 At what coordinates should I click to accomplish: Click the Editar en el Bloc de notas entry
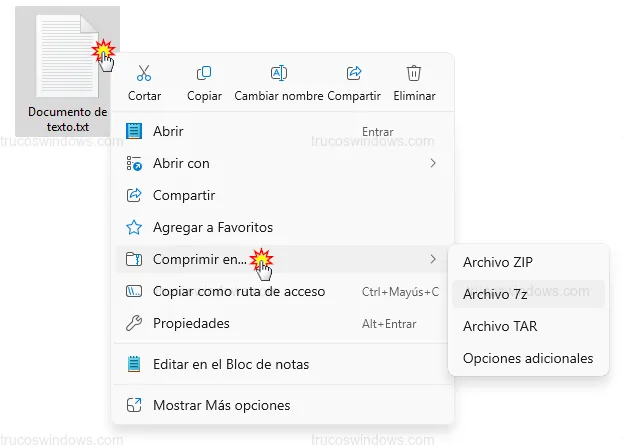[230, 364]
